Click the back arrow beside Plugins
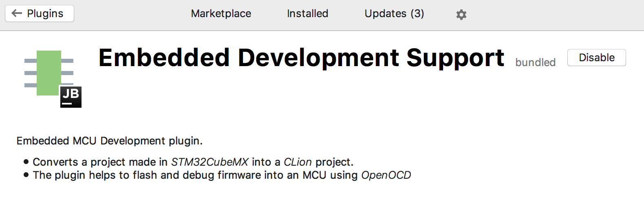This screenshot has width=644, height=222. click(x=17, y=13)
